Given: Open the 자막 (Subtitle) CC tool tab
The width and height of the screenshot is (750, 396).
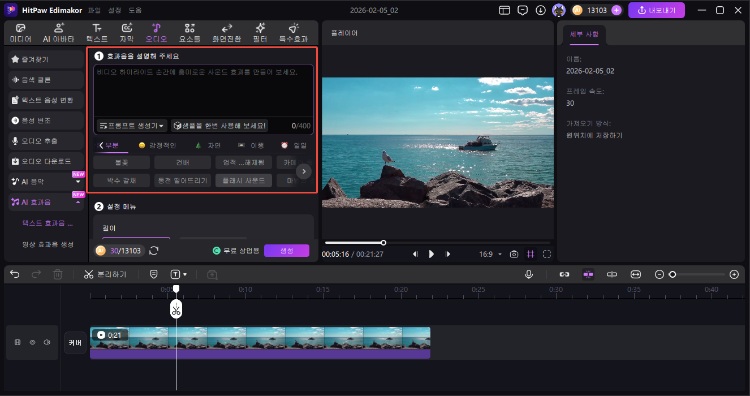Looking at the screenshot, I should (x=127, y=33).
